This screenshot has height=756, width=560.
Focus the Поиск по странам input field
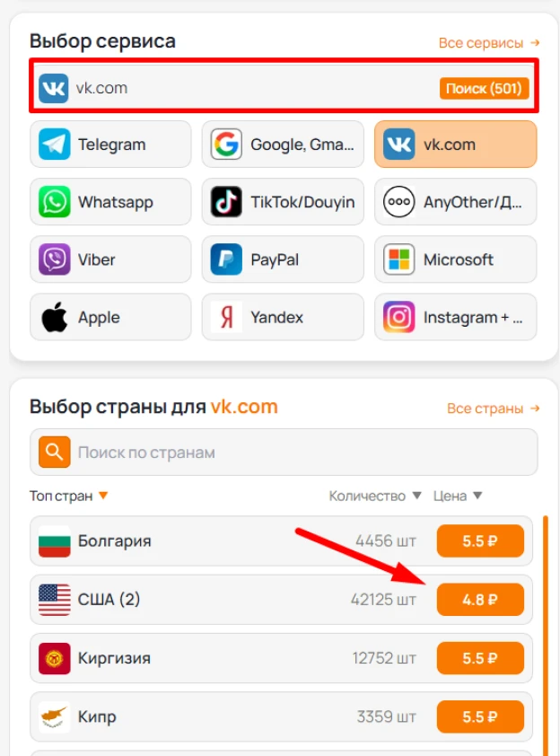pyautogui.click(x=284, y=453)
